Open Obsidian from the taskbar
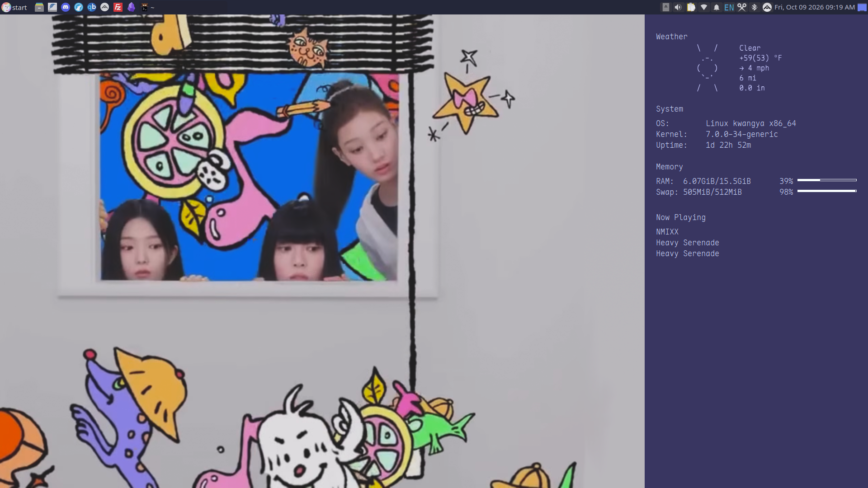Screen dimensions: 868x488 coord(131,7)
